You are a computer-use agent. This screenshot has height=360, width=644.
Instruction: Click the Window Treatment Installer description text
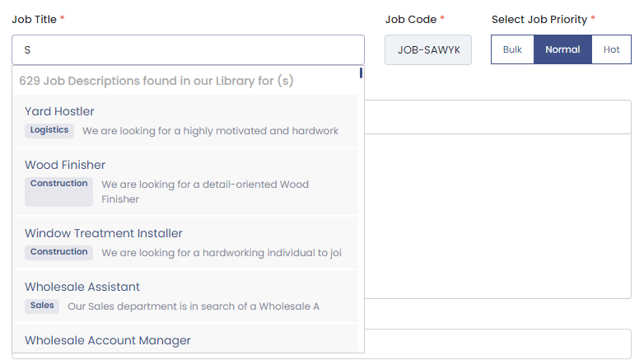tap(221, 253)
